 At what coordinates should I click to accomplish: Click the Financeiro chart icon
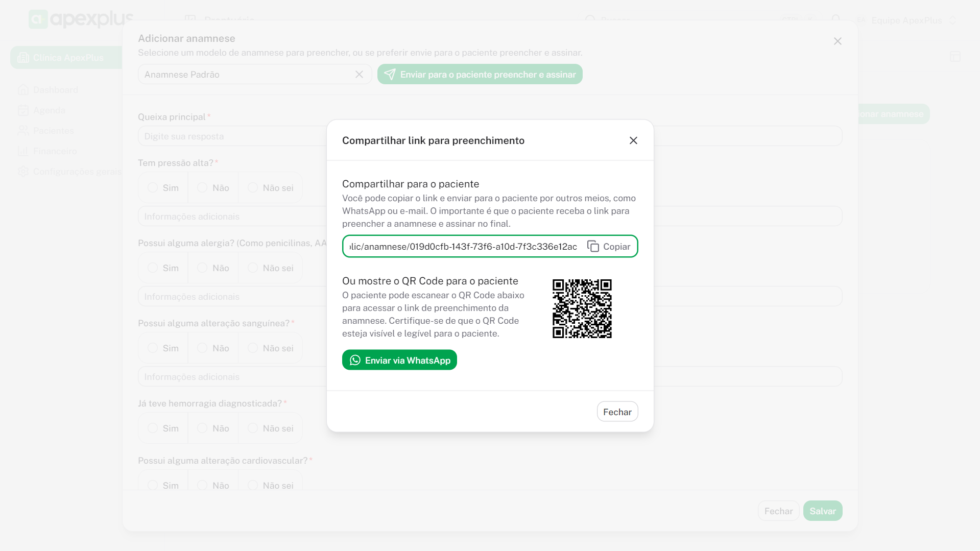click(23, 151)
